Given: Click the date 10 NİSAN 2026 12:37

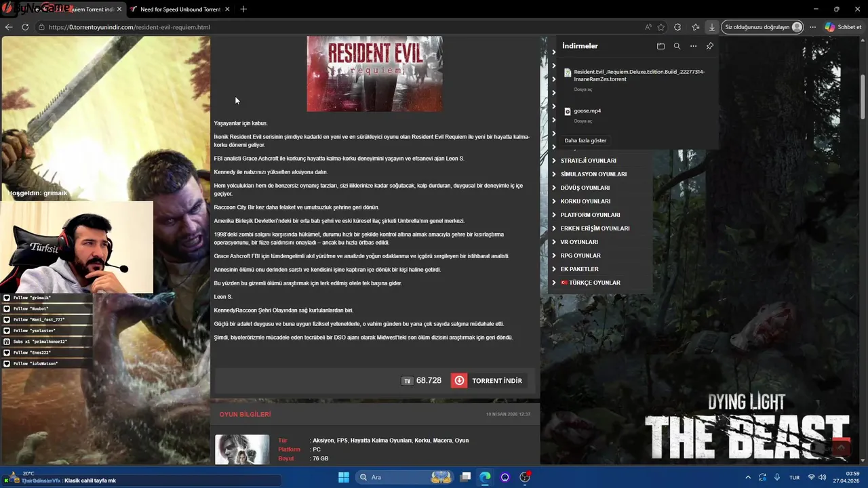Looking at the screenshot, I should pyautogui.click(x=508, y=414).
